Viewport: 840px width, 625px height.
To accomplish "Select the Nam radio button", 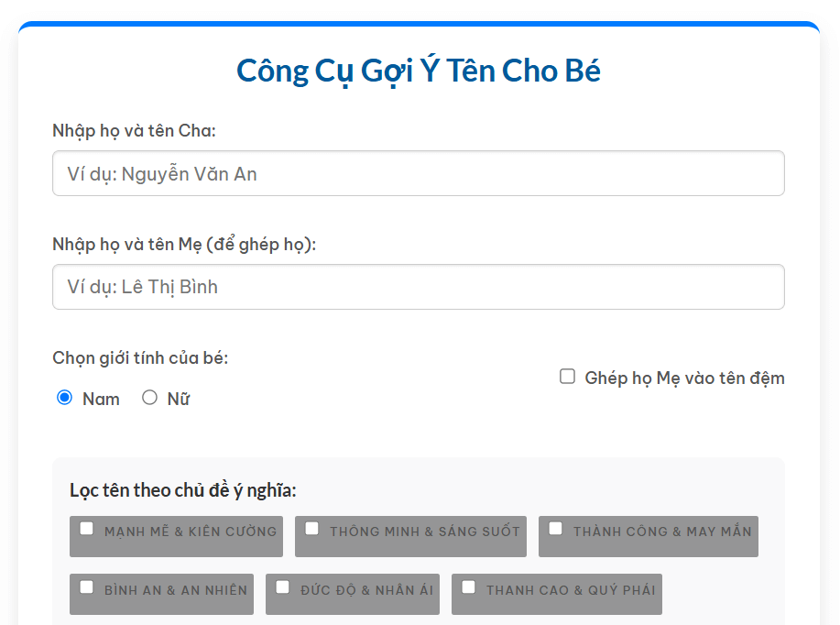I will click(64, 398).
